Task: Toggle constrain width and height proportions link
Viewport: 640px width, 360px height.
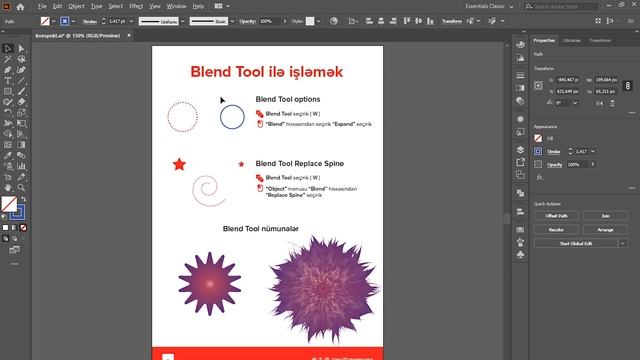Action: coord(628,86)
